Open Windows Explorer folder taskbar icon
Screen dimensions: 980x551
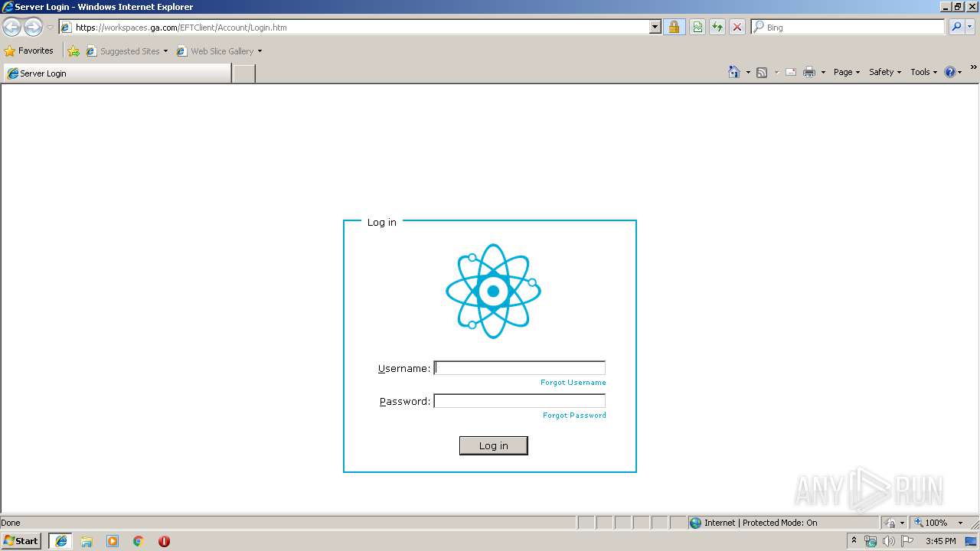(87, 541)
